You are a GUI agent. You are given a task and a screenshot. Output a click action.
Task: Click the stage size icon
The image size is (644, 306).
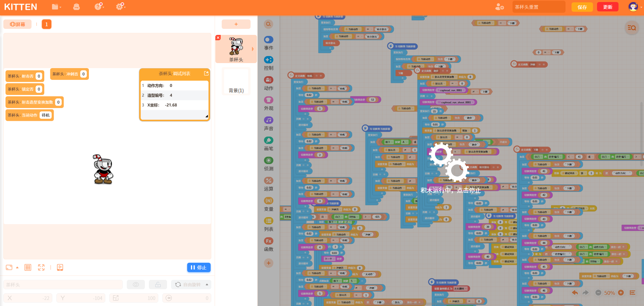(9, 267)
